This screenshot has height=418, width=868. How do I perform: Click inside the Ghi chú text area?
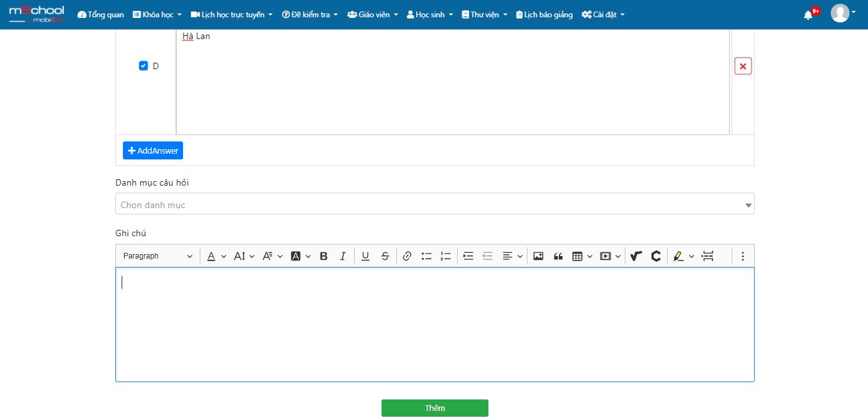click(435, 325)
